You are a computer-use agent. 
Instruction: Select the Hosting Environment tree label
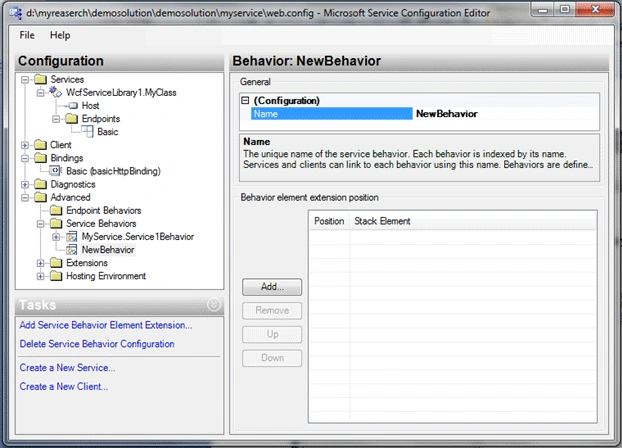pos(106,276)
